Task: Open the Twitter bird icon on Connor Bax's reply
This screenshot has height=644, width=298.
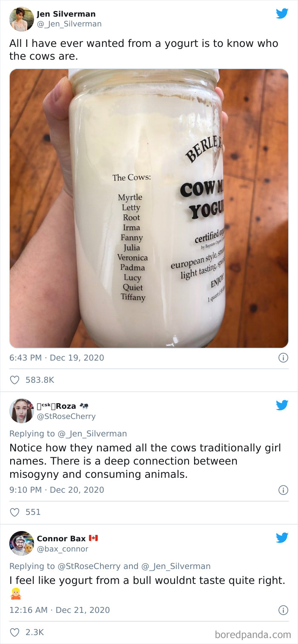Action: coord(282,537)
